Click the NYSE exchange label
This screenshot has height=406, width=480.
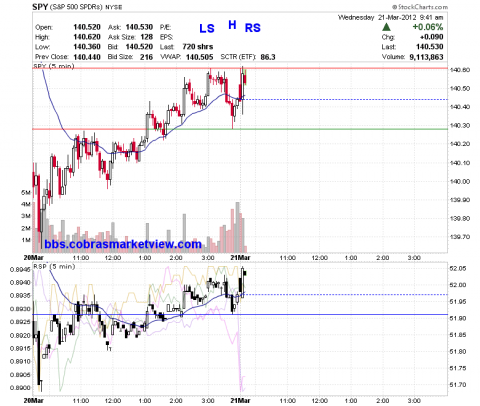tap(114, 7)
